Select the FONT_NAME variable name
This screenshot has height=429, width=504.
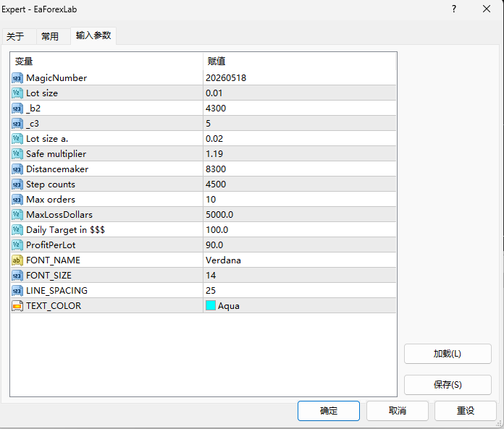pos(53,260)
